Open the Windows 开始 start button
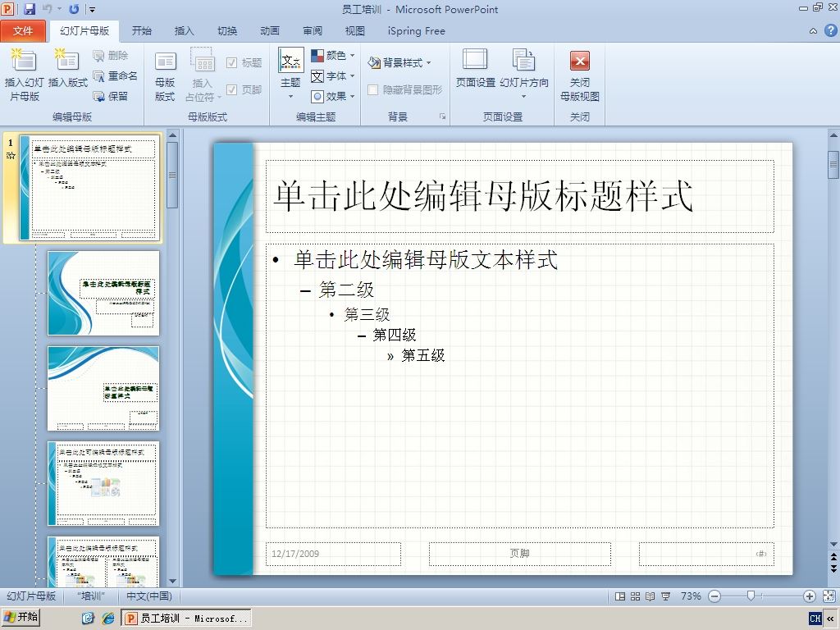Image resolution: width=840 pixels, height=630 pixels. coord(21,618)
